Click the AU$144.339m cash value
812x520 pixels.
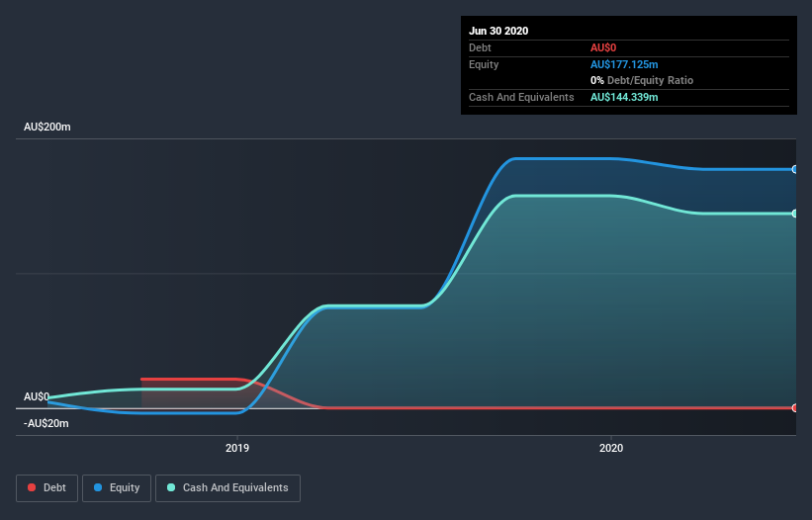click(624, 97)
